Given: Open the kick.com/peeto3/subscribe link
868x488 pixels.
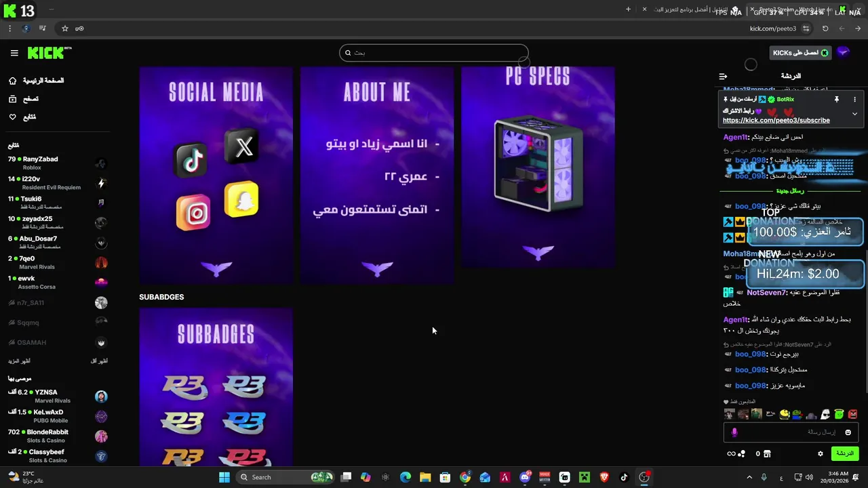Looking at the screenshot, I should 776,121.
